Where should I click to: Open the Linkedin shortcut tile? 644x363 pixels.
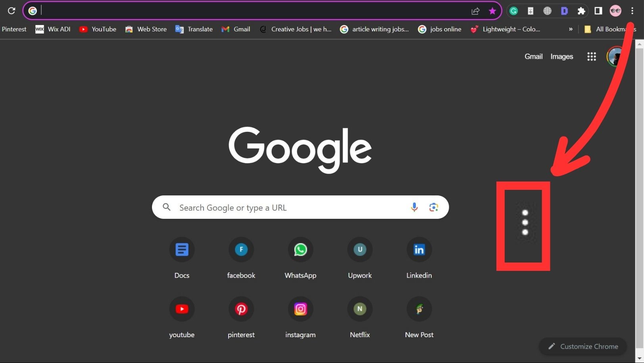[419, 250]
